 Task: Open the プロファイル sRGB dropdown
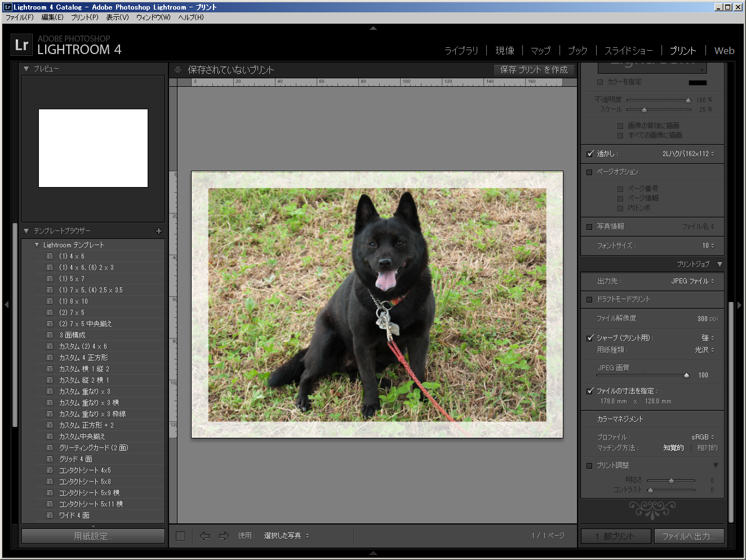point(703,437)
